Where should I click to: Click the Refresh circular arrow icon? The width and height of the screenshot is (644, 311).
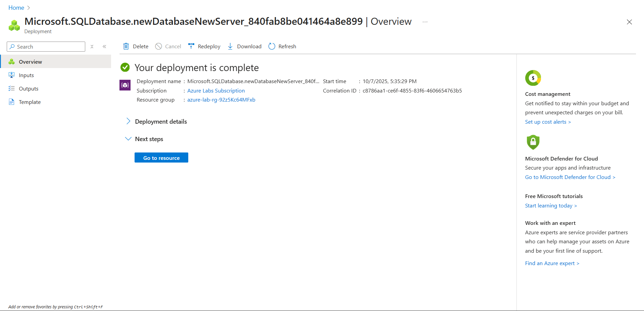[272, 46]
